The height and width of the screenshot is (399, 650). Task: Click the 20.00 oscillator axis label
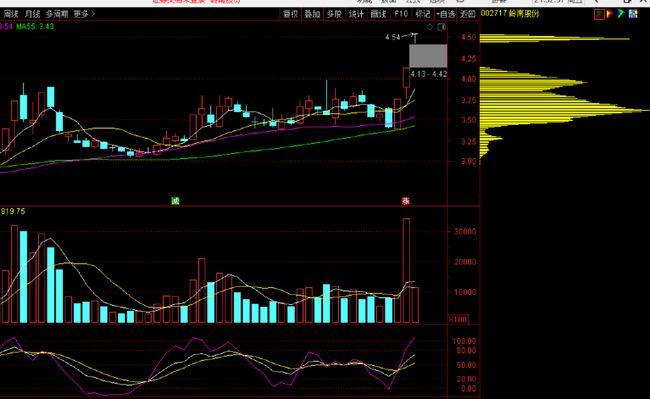(466, 379)
